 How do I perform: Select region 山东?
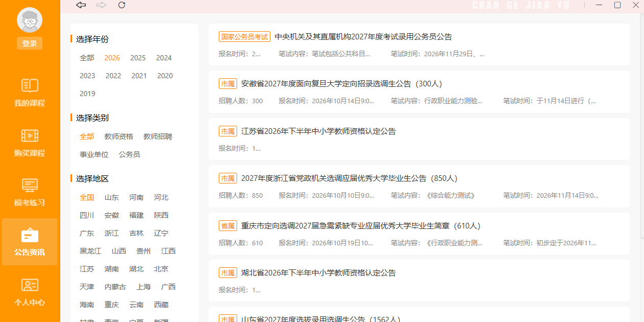[111, 197]
